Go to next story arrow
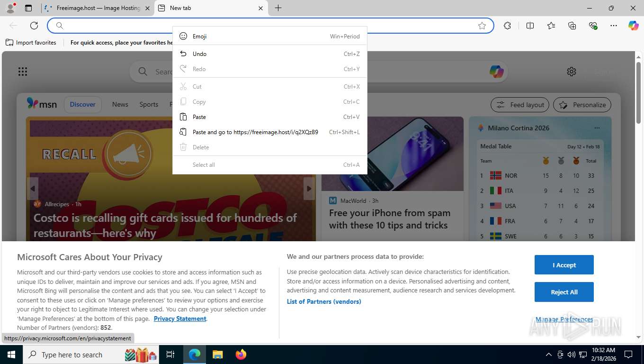The height and width of the screenshot is (364, 644). pos(309,189)
